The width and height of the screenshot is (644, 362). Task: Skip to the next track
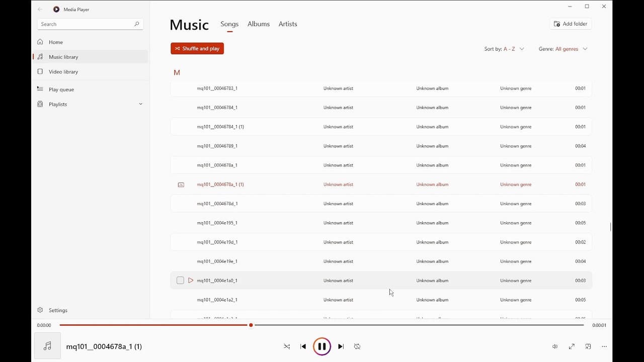tap(341, 346)
